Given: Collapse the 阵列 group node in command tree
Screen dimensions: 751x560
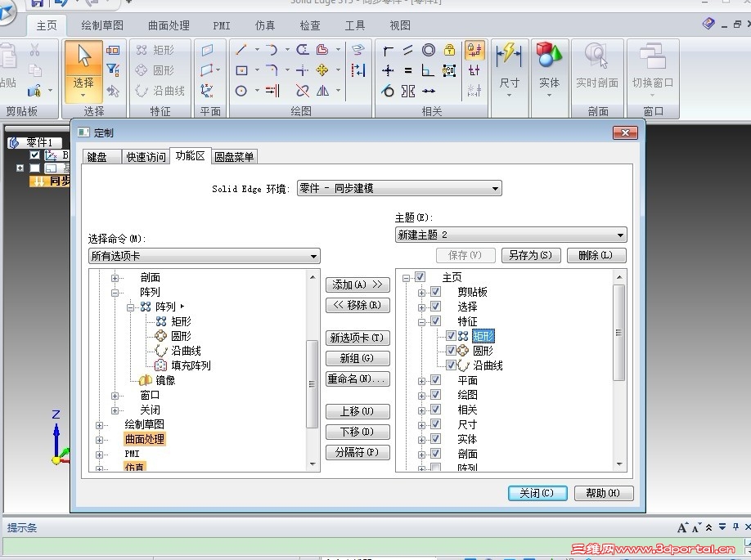Looking at the screenshot, I should coord(115,293).
